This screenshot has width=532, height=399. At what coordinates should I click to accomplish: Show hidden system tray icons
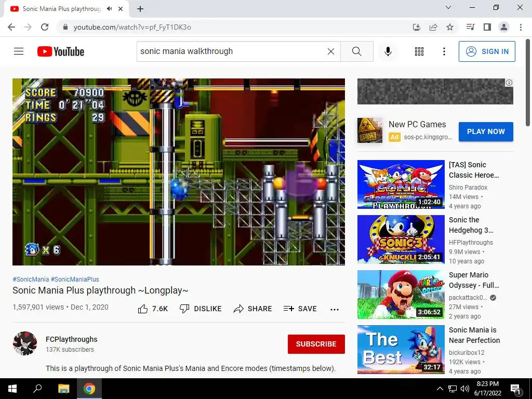pyautogui.click(x=440, y=389)
